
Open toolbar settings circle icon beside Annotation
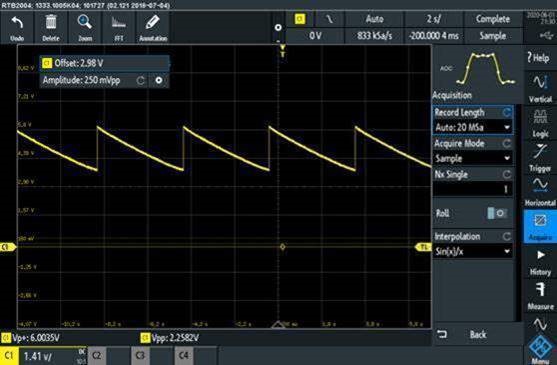pyautogui.click(x=278, y=27)
